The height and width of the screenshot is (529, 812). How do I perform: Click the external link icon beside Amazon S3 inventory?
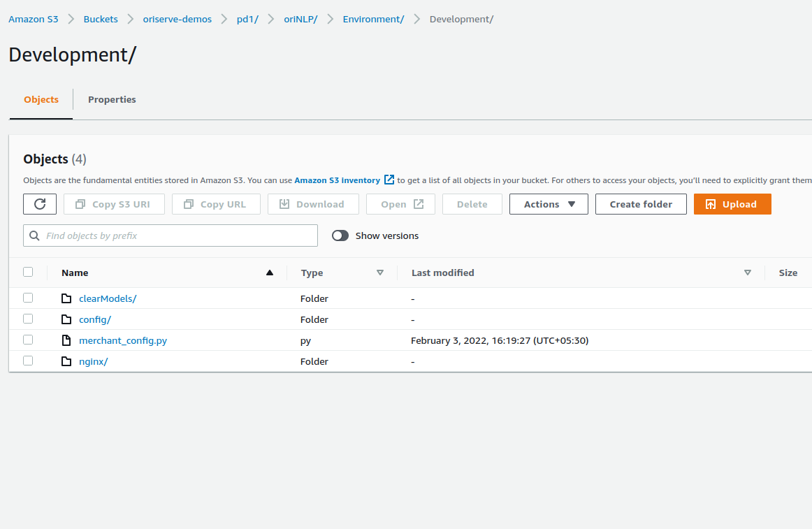tap(389, 180)
